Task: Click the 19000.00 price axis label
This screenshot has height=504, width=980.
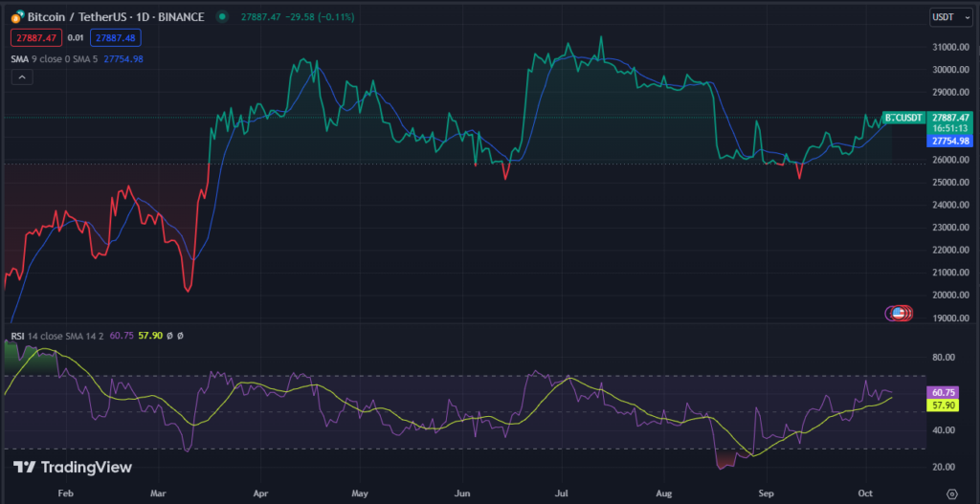Action: click(950, 318)
